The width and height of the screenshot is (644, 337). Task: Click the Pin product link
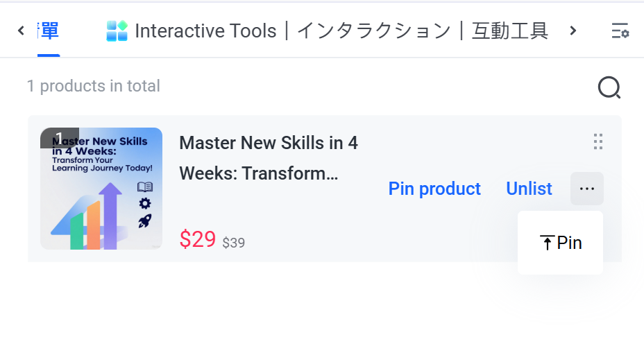(434, 189)
